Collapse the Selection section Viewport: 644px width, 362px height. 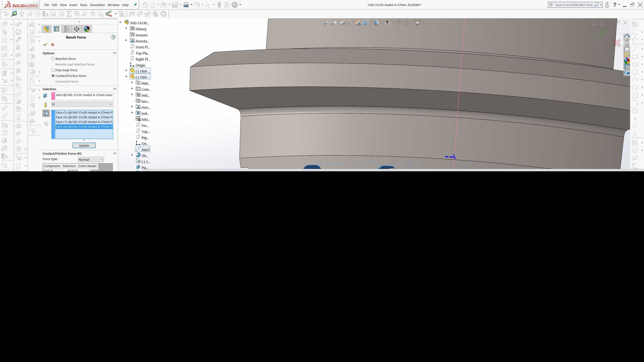[115, 89]
